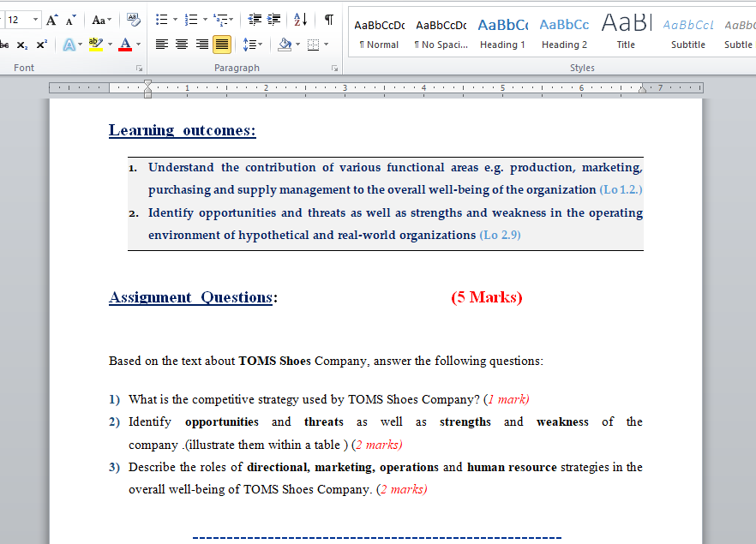756x544 pixels.
Task: Expand the borders dropdown arrow
Action: (327, 45)
